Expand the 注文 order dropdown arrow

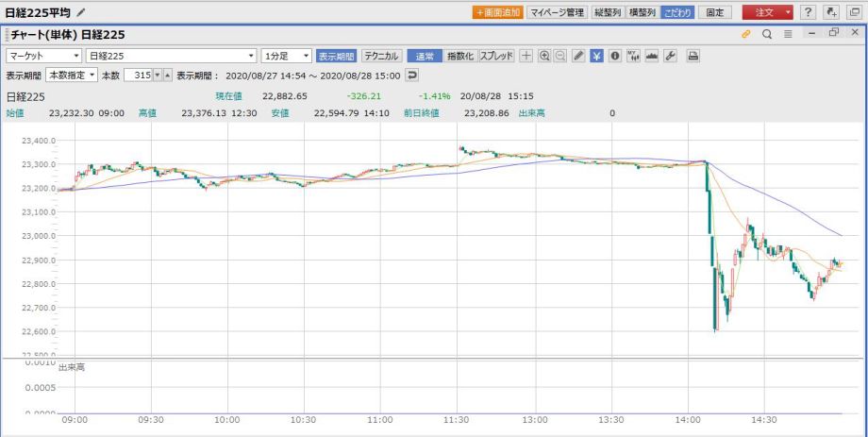click(787, 12)
